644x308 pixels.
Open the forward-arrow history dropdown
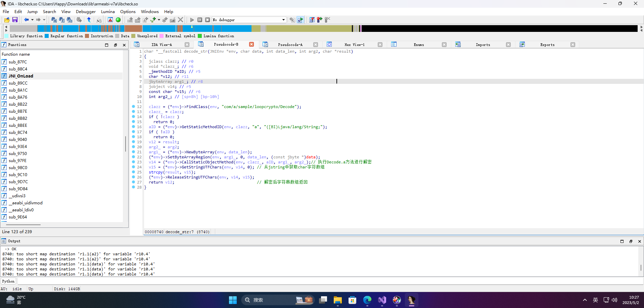click(x=44, y=20)
